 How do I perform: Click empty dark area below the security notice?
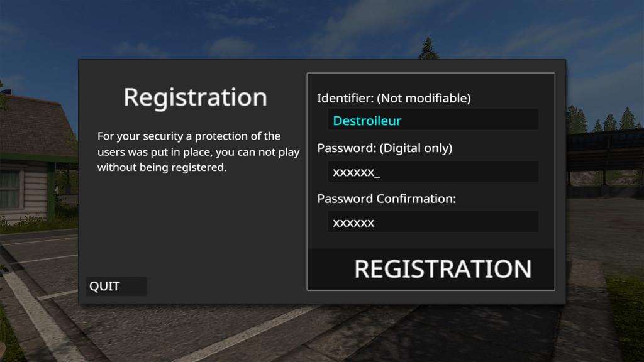(x=195, y=233)
